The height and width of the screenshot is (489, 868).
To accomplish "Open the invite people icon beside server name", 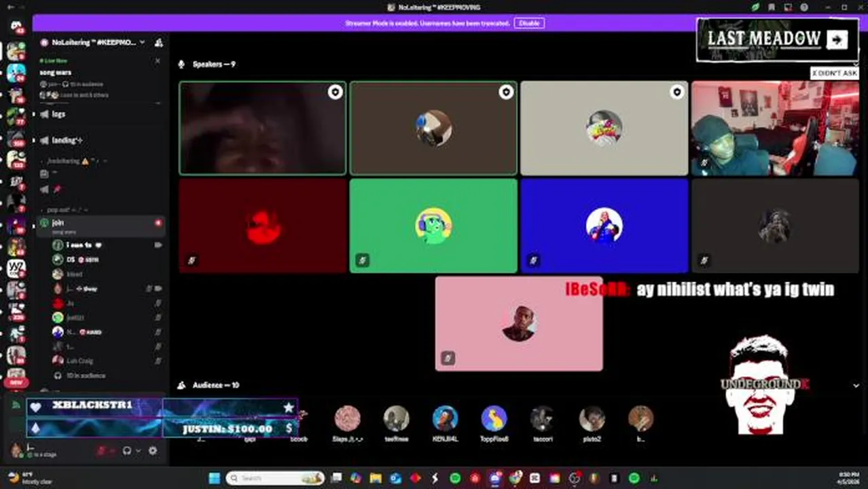I will pyautogui.click(x=159, y=42).
